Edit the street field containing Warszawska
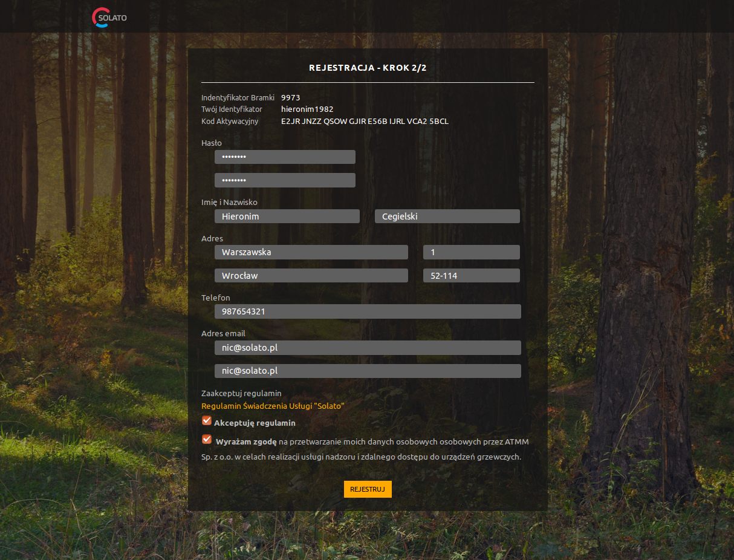 [311, 252]
